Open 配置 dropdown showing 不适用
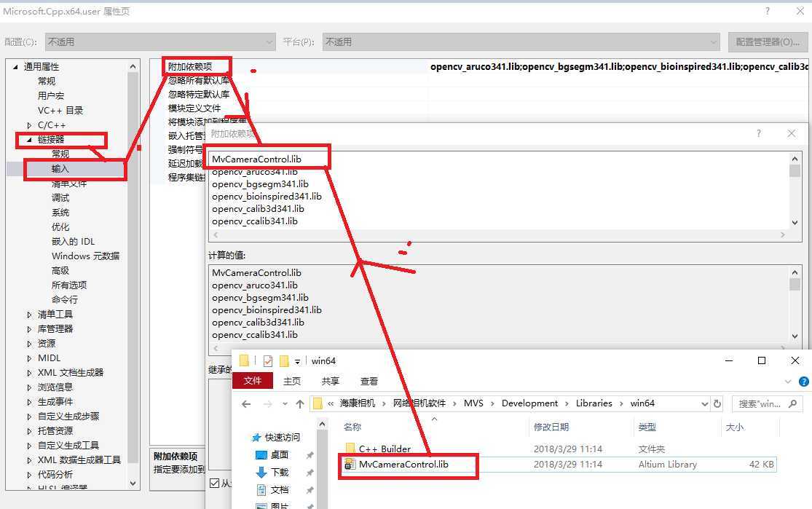 [160, 42]
